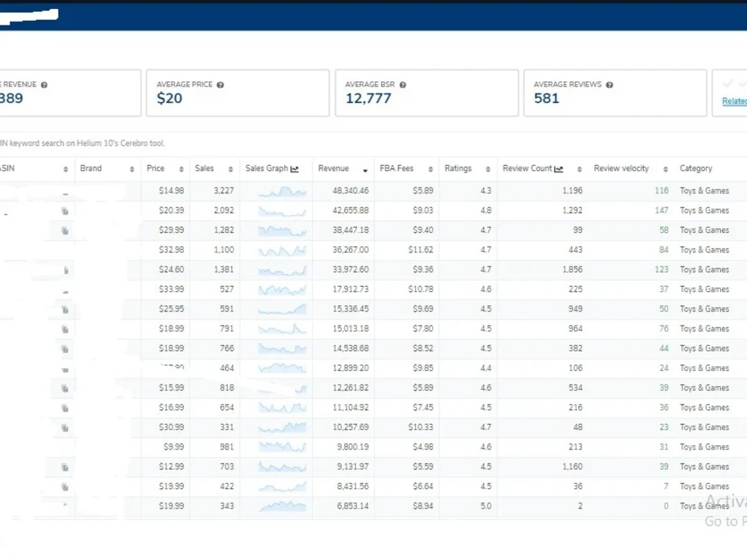Select the revenue value 48,340.46
Viewport: 747px width, 560px height.
pos(350,190)
